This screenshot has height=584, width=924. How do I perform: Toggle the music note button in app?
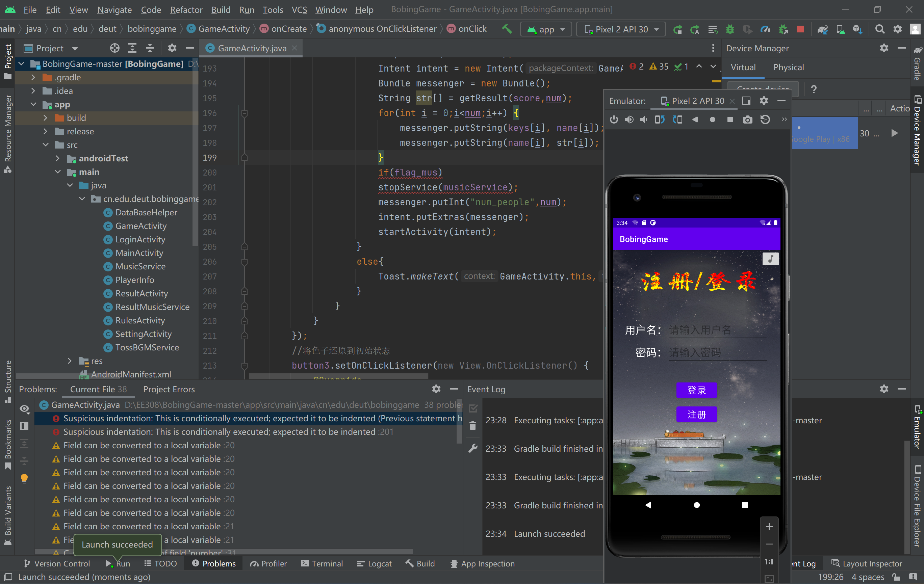click(770, 259)
